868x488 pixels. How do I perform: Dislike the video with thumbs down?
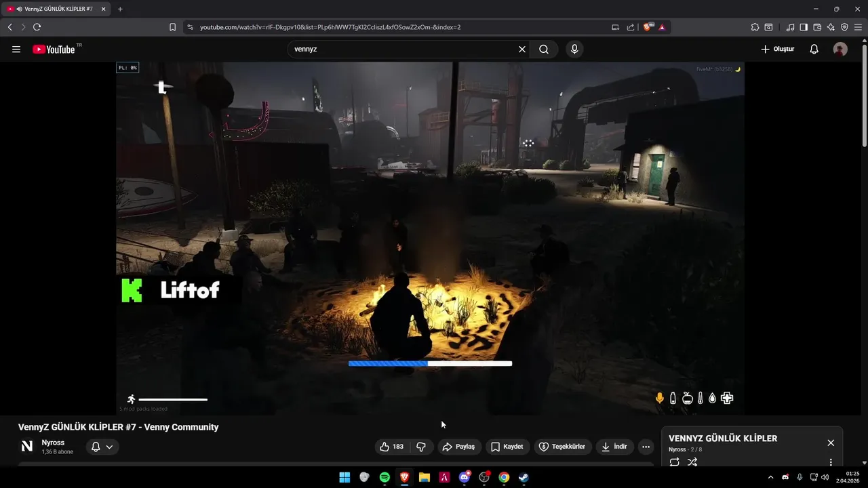pyautogui.click(x=421, y=447)
